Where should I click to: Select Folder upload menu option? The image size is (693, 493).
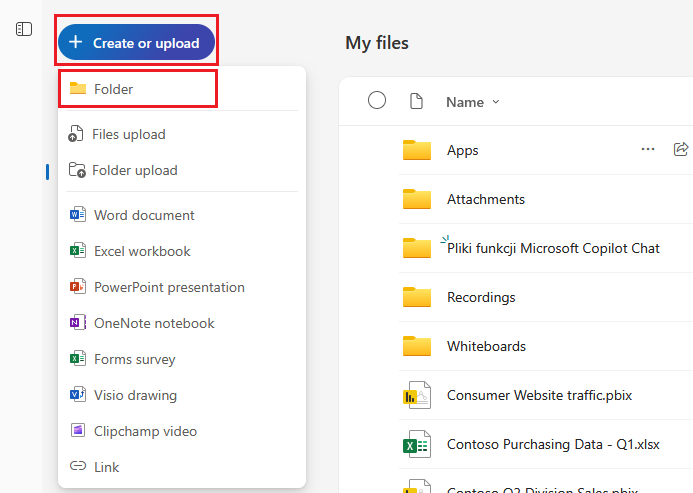coord(182,170)
